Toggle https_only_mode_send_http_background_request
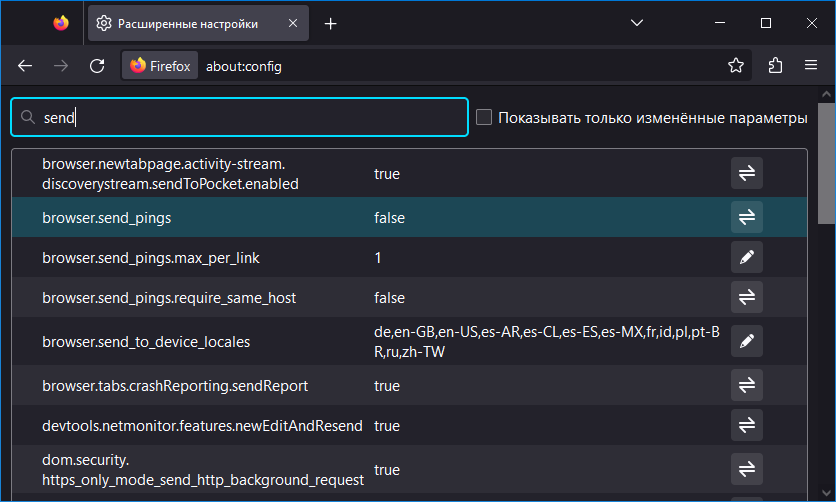Screen dimensions: 836x502 (746, 469)
